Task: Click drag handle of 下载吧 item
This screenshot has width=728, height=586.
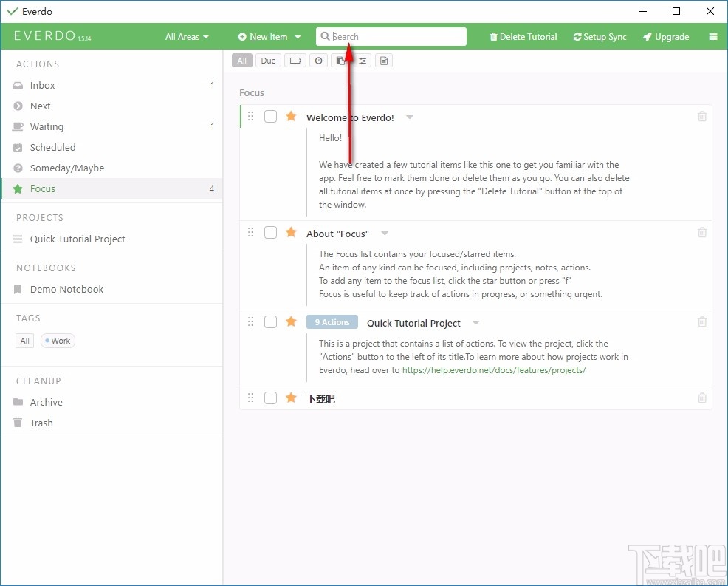Action: pos(251,398)
